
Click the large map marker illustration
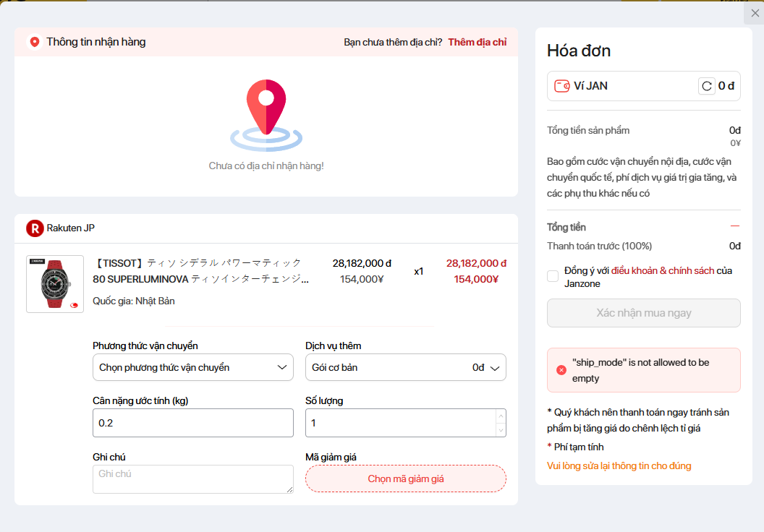266,114
